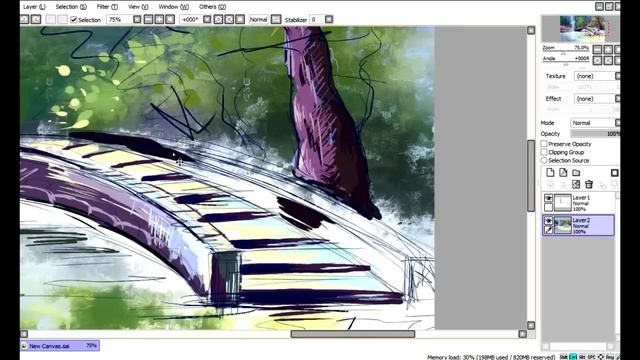Adjust the layer Opacity slider
Viewport: 640px width, 360px height.
(595, 134)
